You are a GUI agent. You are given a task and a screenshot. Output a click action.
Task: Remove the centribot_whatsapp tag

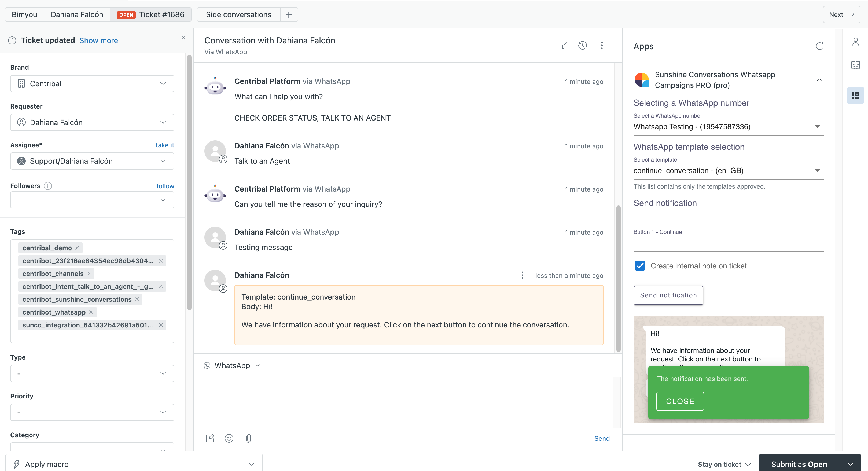coord(91,312)
